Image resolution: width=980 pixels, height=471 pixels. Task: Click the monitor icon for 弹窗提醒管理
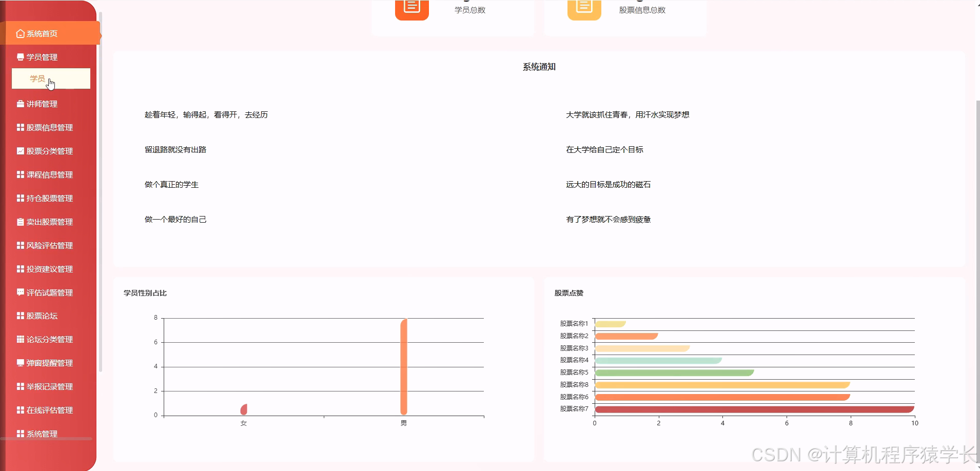[21, 363]
